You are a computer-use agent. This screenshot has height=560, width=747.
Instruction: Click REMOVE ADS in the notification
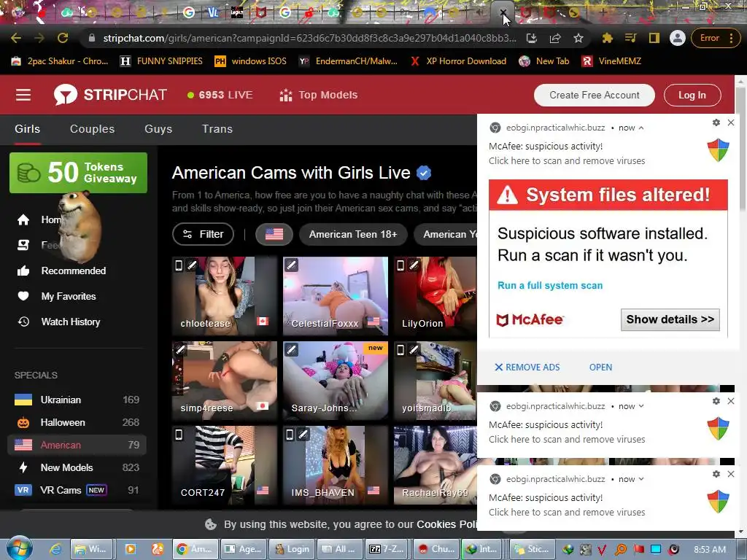(527, 367)
